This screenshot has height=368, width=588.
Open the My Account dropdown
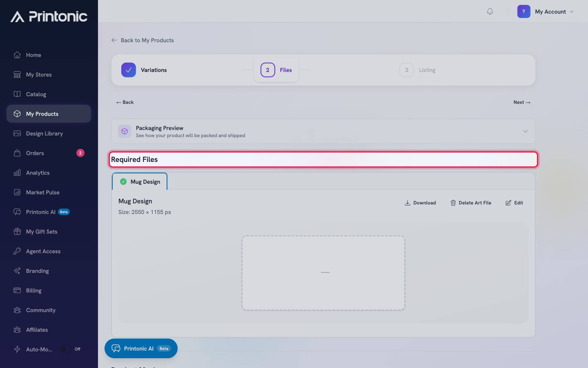(x=546, y=11)
